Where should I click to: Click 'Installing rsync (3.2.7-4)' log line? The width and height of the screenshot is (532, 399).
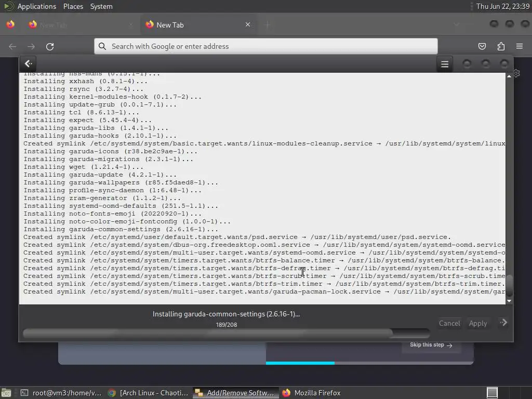(83, 89)
